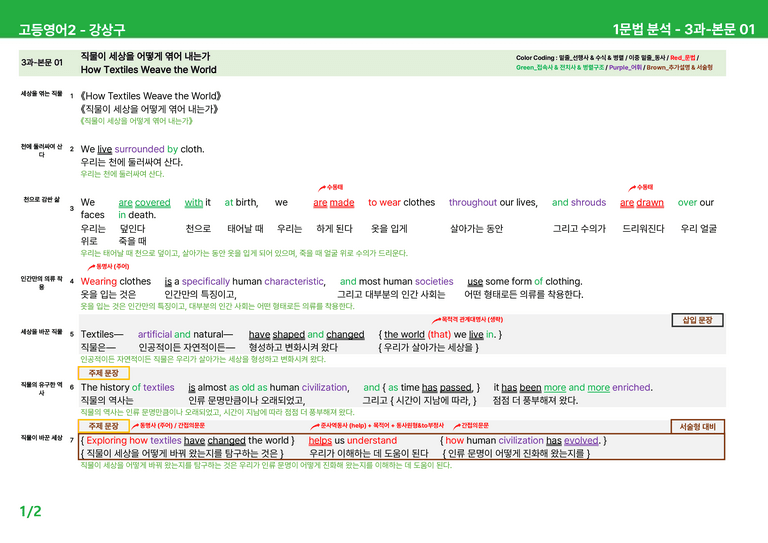The image size is (768, 543).
Task: Click the red underlined word 'helps'
Action: coord(320,441)
